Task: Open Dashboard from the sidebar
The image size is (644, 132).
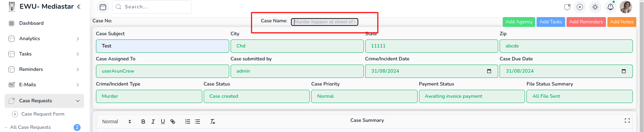Action: (x=44, y=23)
